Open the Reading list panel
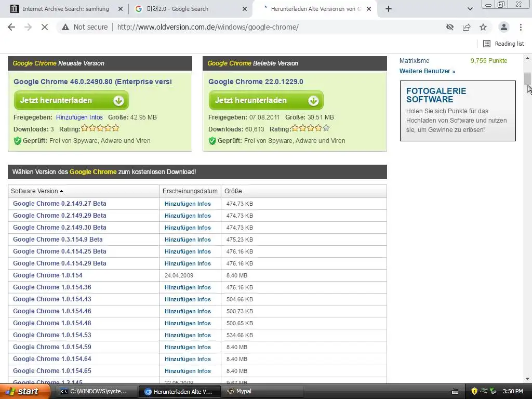 [503, 44]
